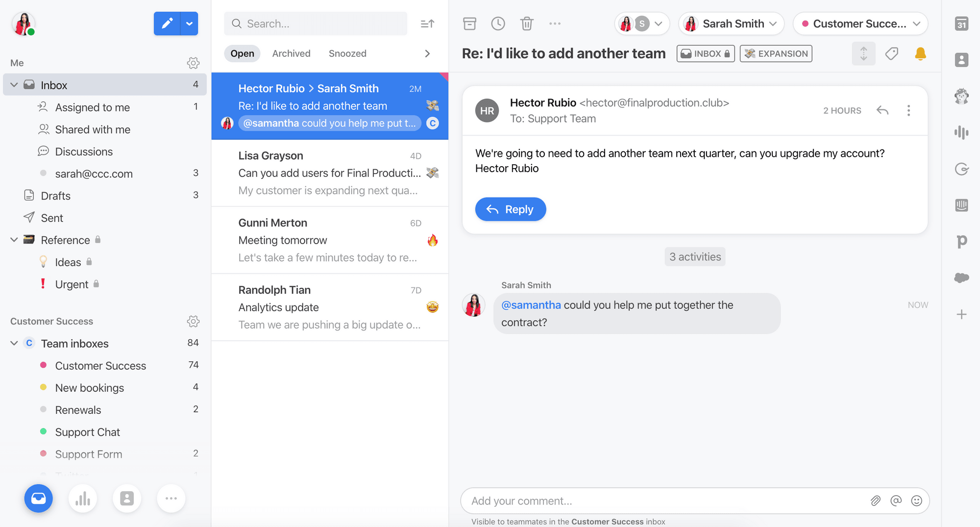Open the message options vertical dots menu
This screenshot has height=527, width=980.
point(908,110)
